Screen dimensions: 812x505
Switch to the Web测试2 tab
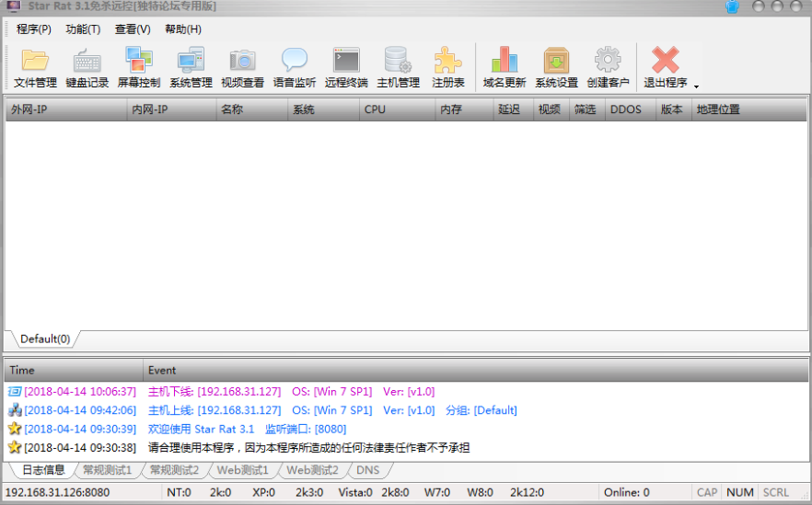tap(312, 470)
